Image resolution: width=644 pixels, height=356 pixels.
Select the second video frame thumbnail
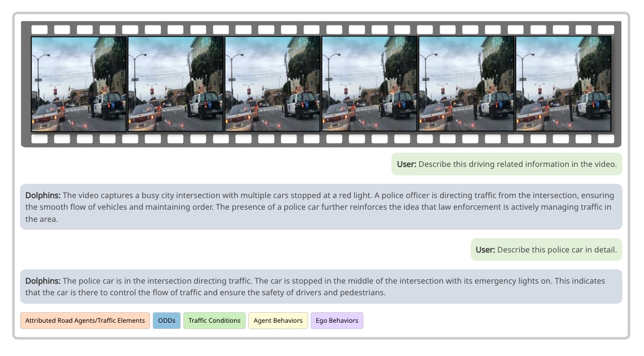[175, 83]
